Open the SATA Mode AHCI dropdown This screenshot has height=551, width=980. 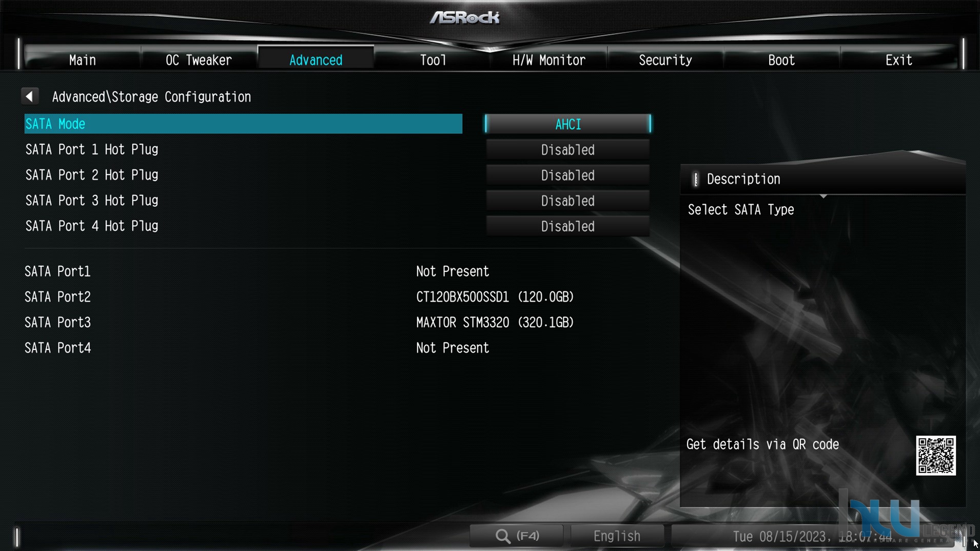(x=567, y=124)
